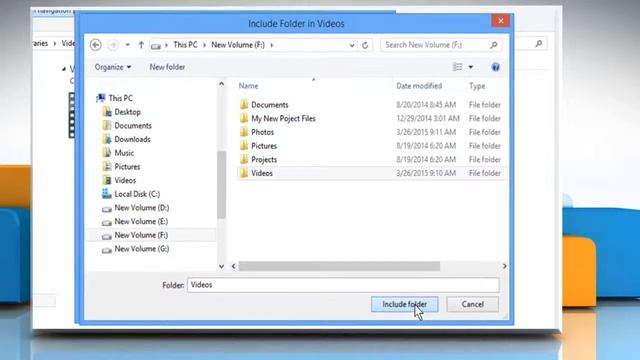Click the search icon in background window

click(x=539, y=43)
